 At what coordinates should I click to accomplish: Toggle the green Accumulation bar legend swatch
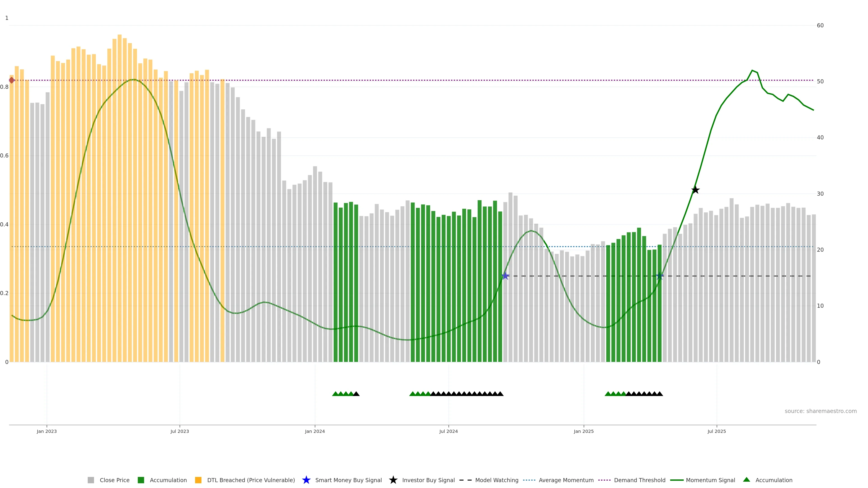tap(141, 480)
